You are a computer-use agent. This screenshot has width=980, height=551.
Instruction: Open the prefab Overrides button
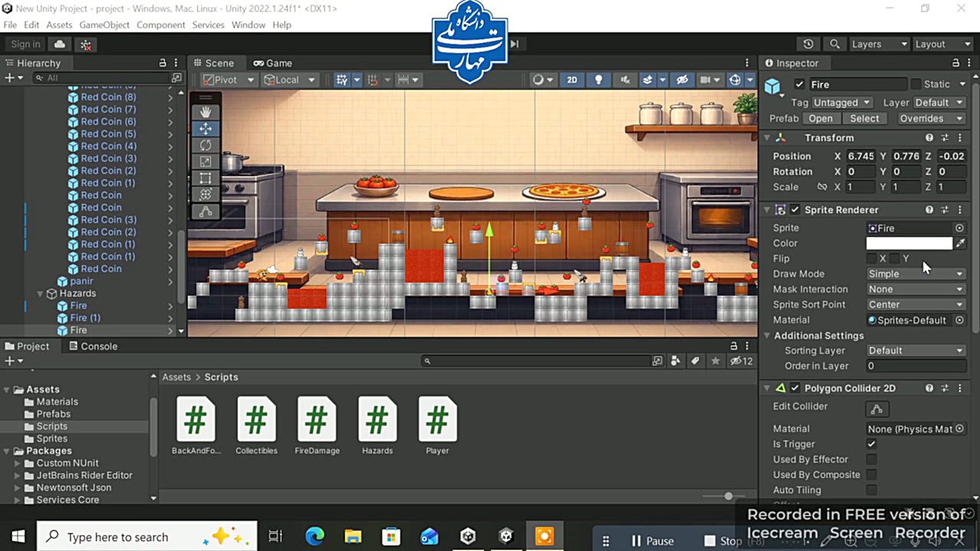[x=931, y=119]
